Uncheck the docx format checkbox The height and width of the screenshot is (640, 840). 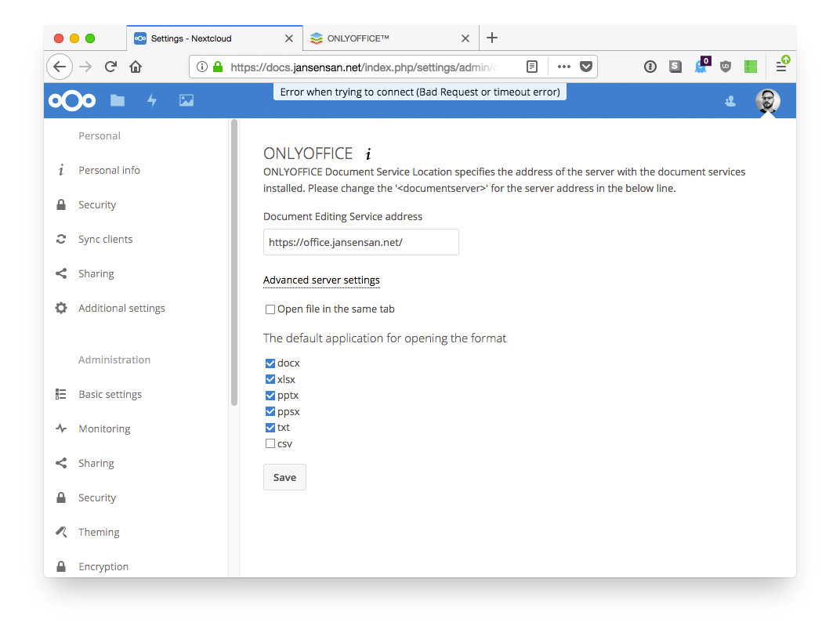270,363
